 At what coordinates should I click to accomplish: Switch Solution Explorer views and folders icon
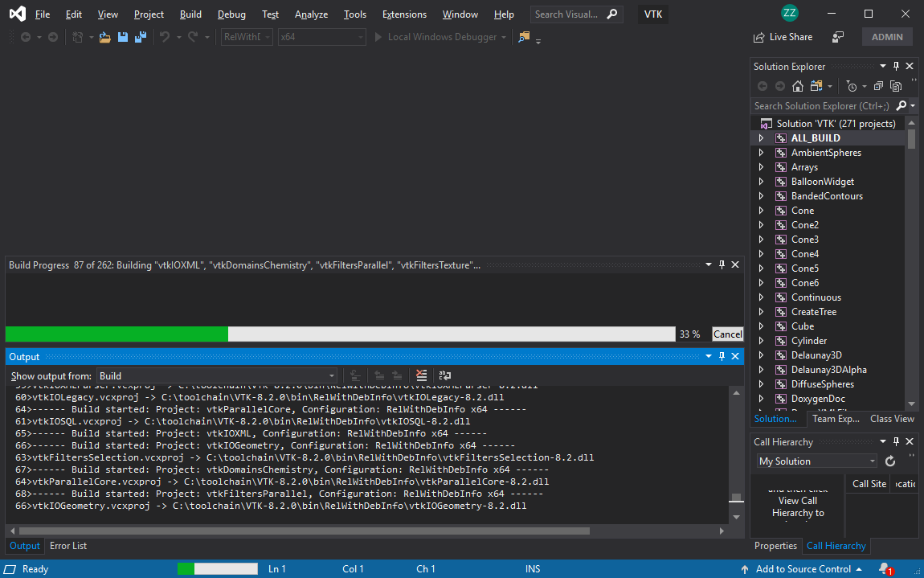[816, 86]
